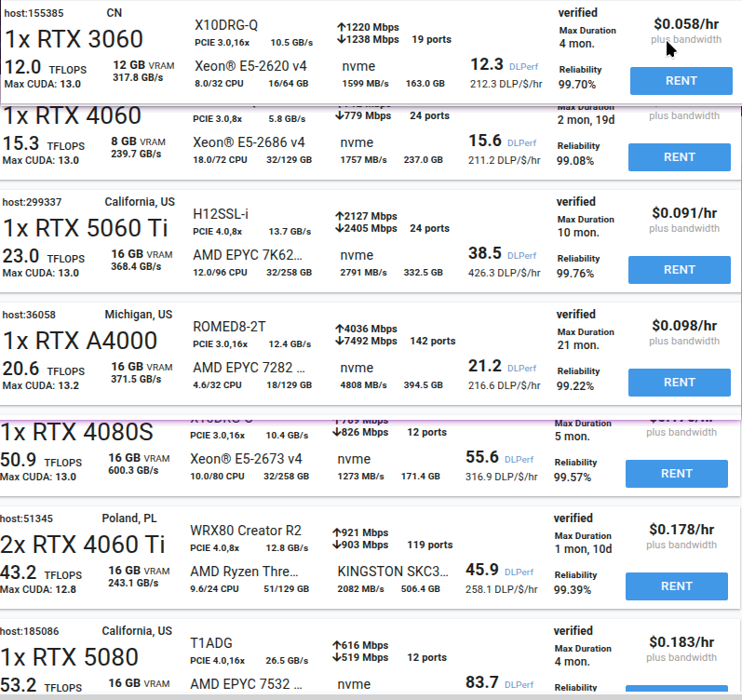Click the download arrow beside 2405 Mbps
The image size is (742, 700).
[x=339, y=229]
